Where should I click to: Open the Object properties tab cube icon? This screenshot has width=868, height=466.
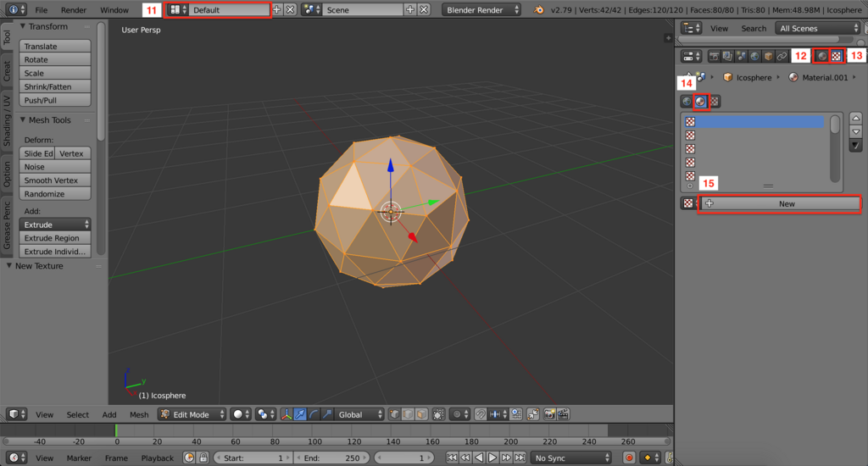pyautogui.click(x=768, y=57)
